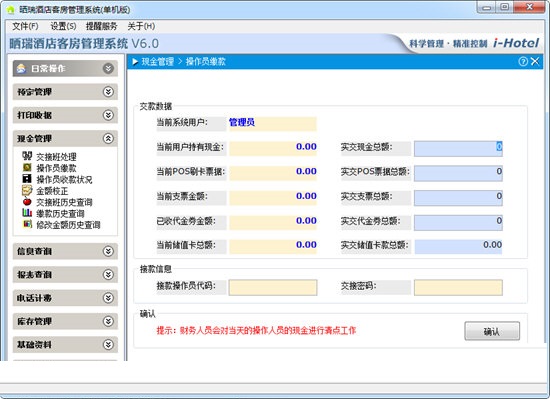Image resolution: width=550 pixels, height=399 pixels.
Task: Click the app house icon in title bar
Action: tap(11, 9)
